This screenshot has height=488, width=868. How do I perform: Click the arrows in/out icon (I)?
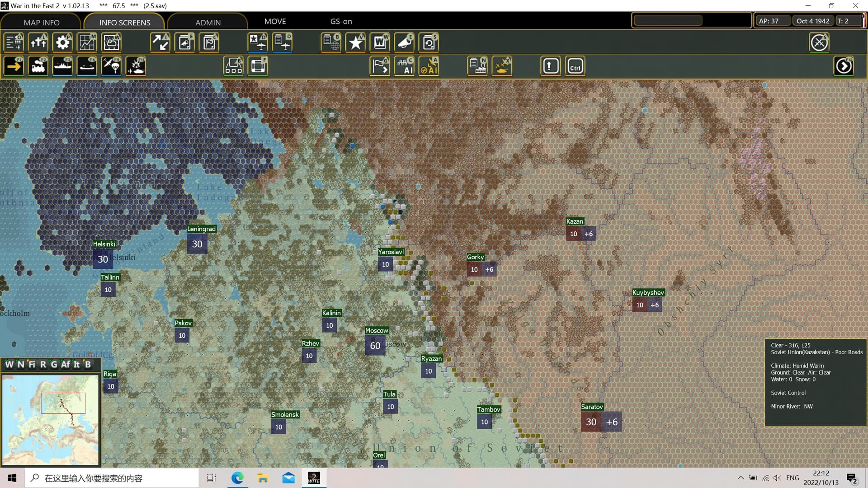coord(160,42)
